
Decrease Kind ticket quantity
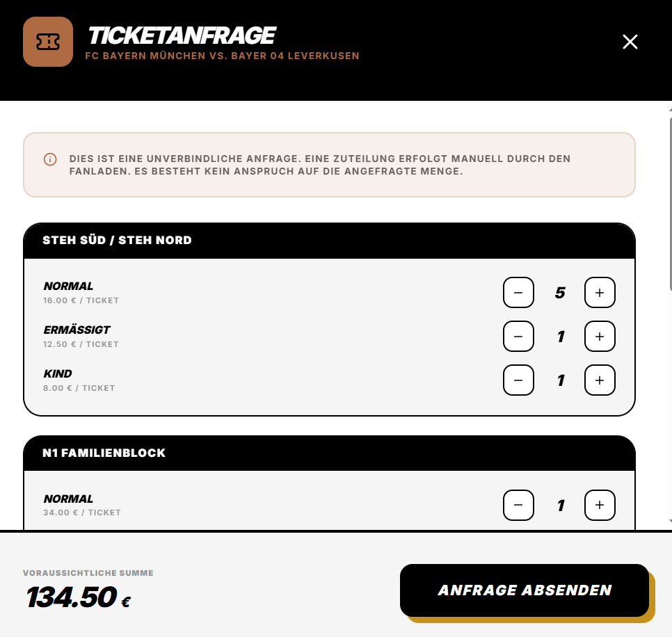tap(518, 380)
